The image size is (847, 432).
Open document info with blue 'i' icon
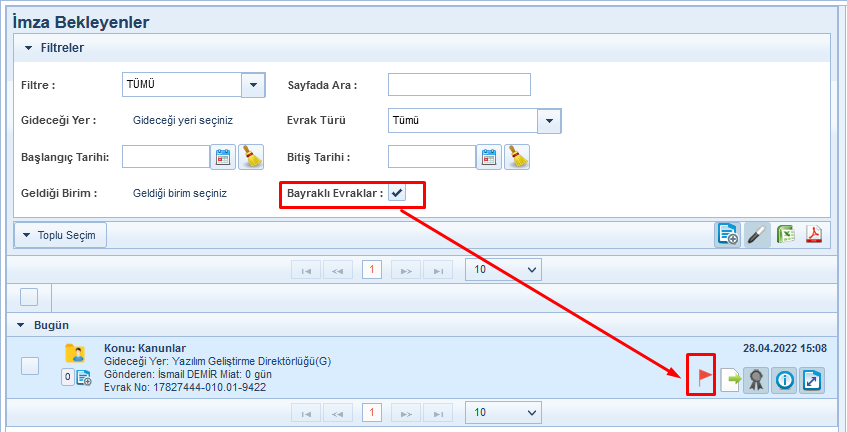tap(784, 380)
